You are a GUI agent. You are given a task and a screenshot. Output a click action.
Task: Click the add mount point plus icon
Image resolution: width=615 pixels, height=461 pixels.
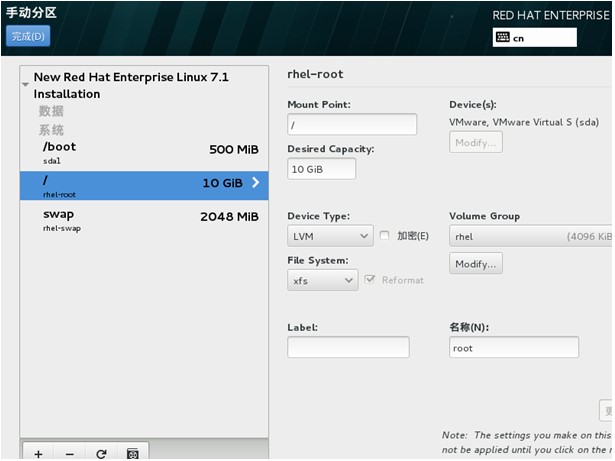38,453
